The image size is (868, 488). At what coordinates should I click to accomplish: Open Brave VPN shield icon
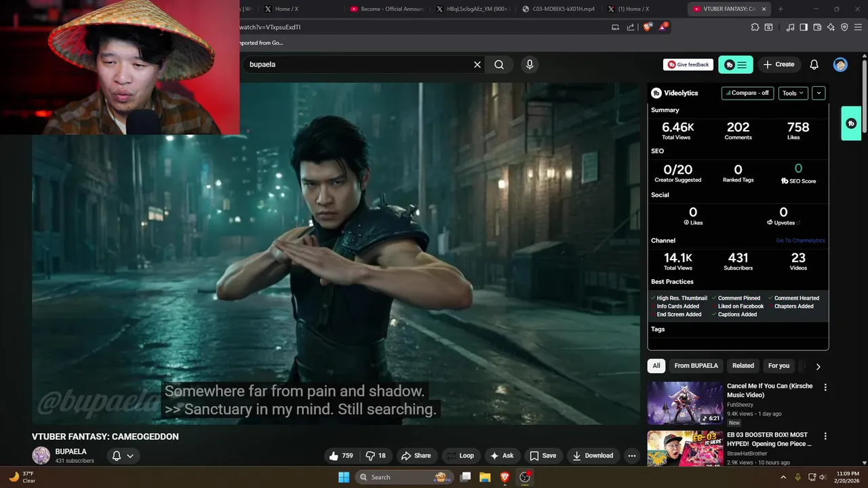point(844,27)
